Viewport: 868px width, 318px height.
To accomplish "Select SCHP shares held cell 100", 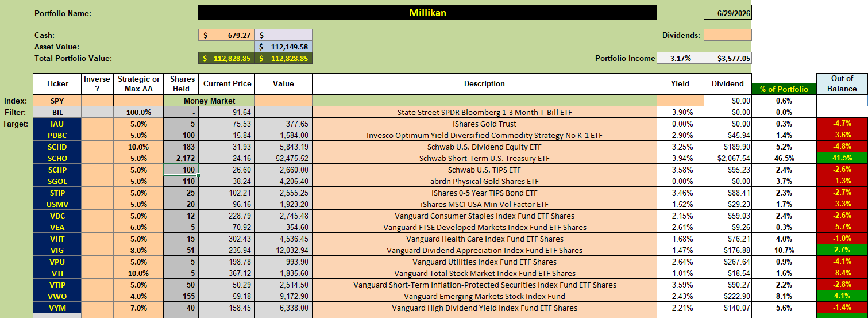I will [181, 170].
